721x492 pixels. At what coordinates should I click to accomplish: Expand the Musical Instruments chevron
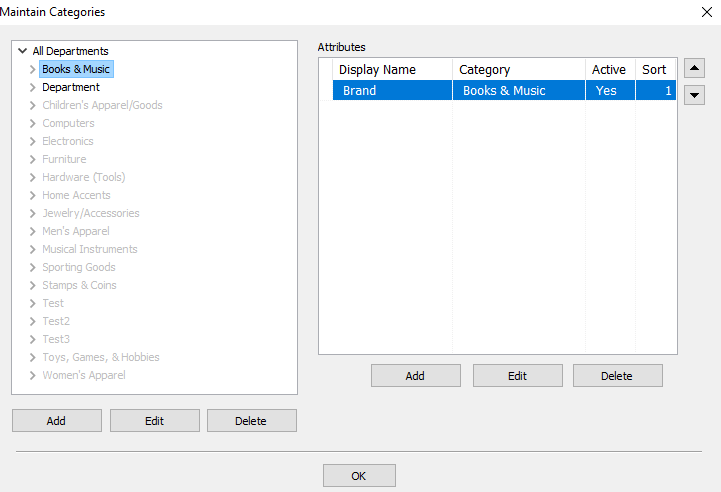coord(32,249)
